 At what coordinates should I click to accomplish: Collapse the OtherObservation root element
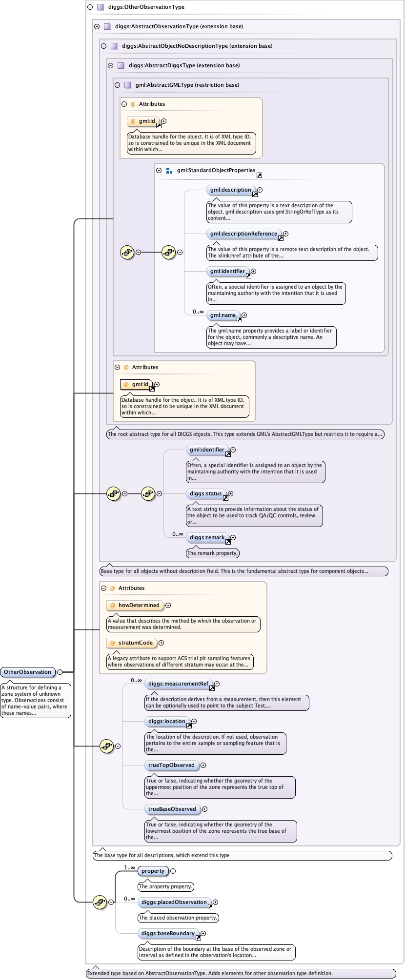60,672
